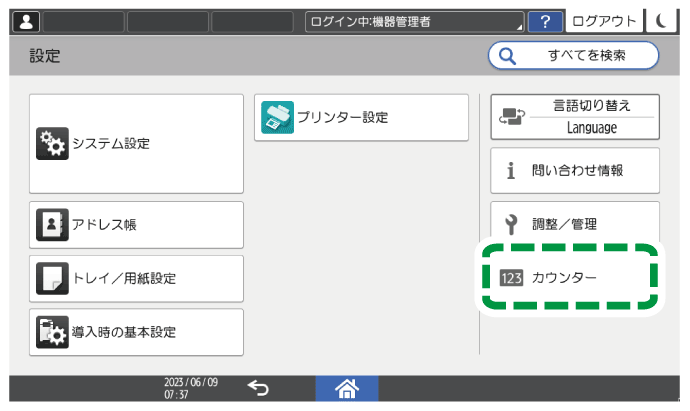Tap the user icon in the top bar
Screen dimensions: 690x411
pyautogui.click(x=26, y=22)
